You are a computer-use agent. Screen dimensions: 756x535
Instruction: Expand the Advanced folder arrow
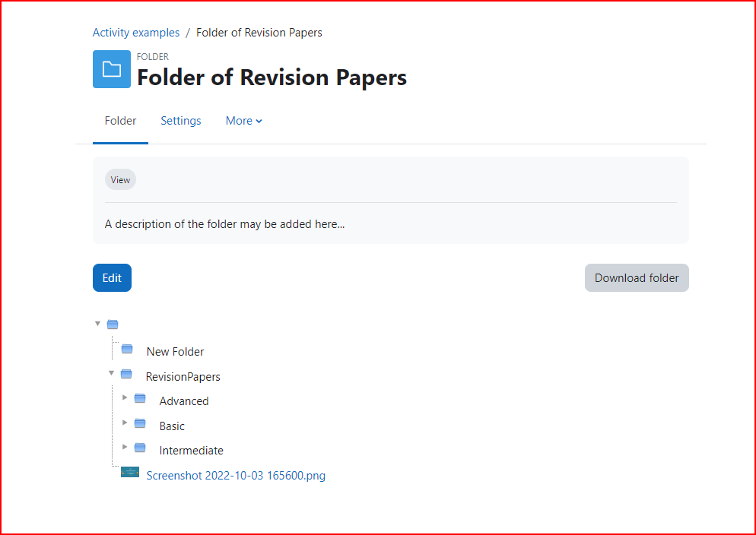(x=125, y=397)
